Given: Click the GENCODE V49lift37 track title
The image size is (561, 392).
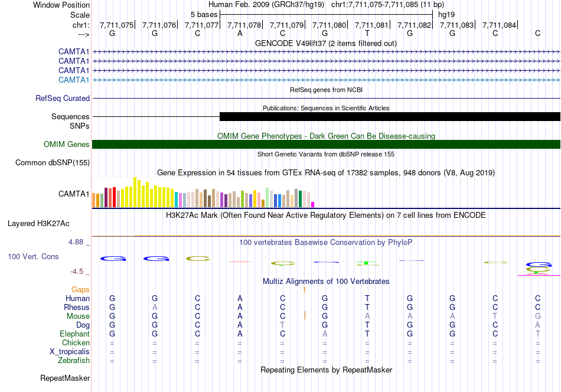Looking at the screenshot, I should click(325, 43).
